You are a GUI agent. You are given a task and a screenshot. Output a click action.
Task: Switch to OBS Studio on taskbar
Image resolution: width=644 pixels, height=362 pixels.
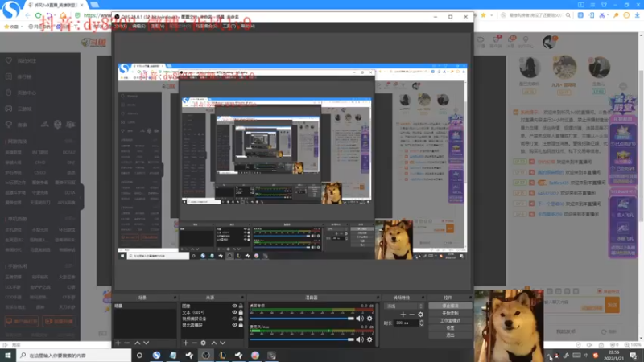point(206,355)
